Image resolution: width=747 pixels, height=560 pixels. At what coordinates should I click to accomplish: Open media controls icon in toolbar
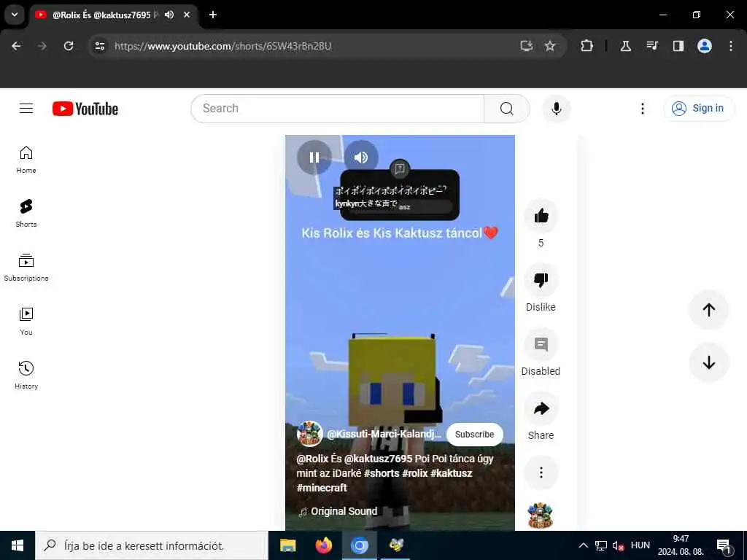pyautogui.click(x=652, y=46)
